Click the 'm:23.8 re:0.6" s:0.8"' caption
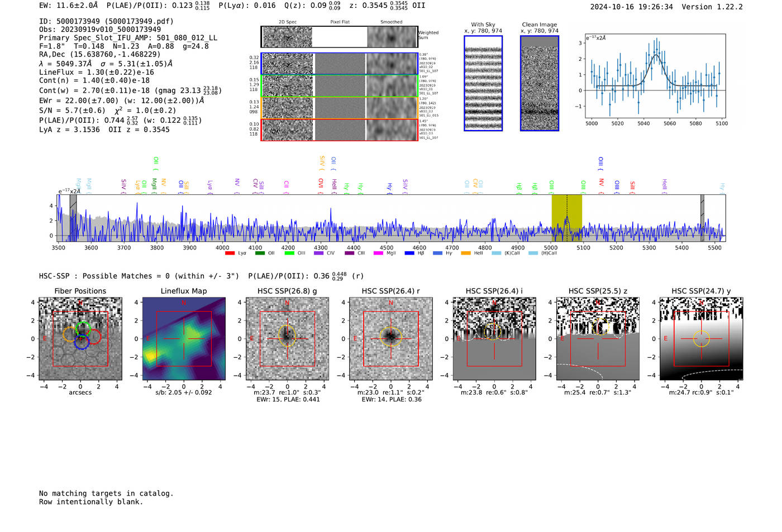782x532 pixels. point(494,392)
